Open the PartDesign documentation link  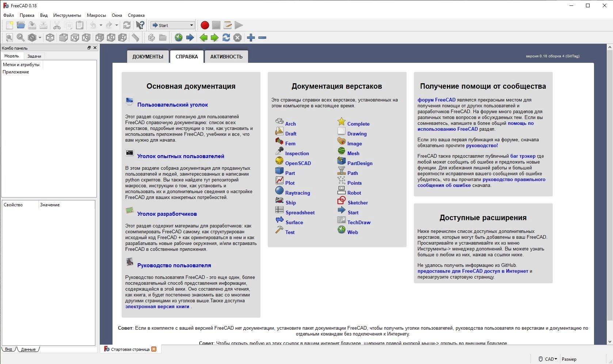click(360, 163)
